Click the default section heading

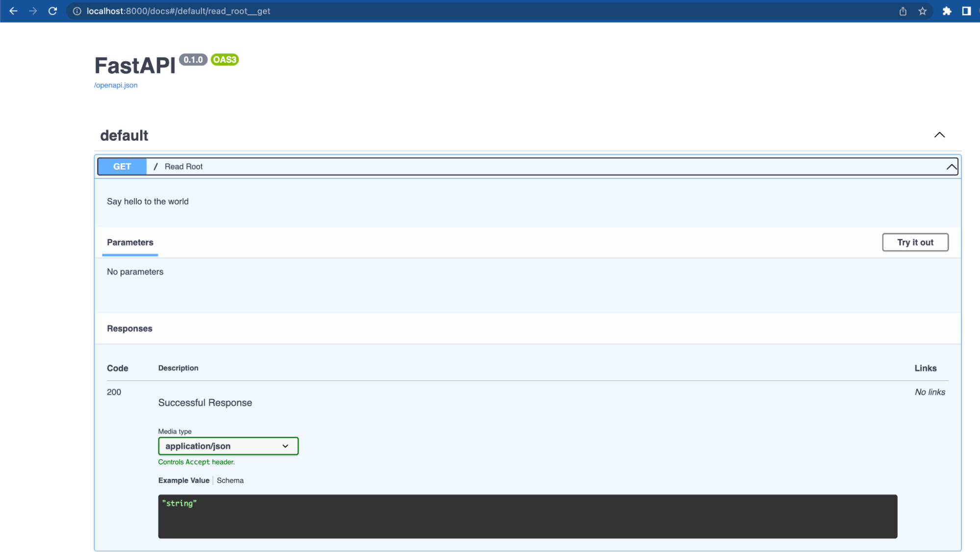[124, 135]
